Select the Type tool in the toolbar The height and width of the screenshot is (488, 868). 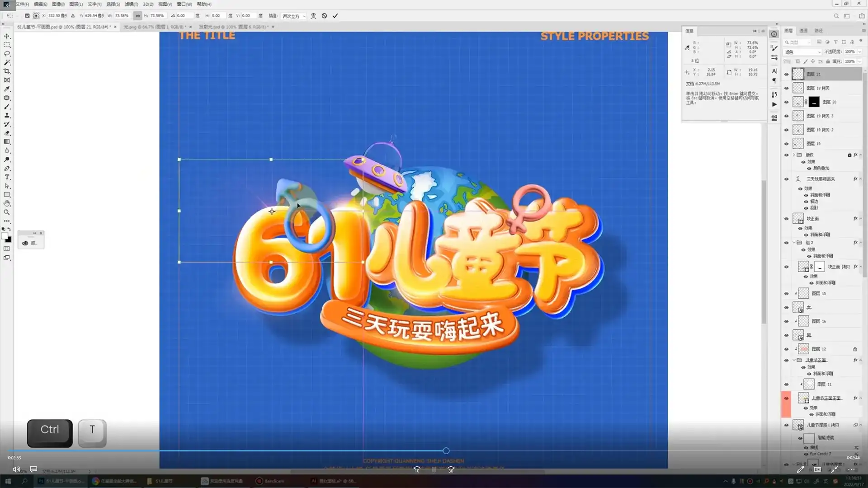[x=7, y=177]
